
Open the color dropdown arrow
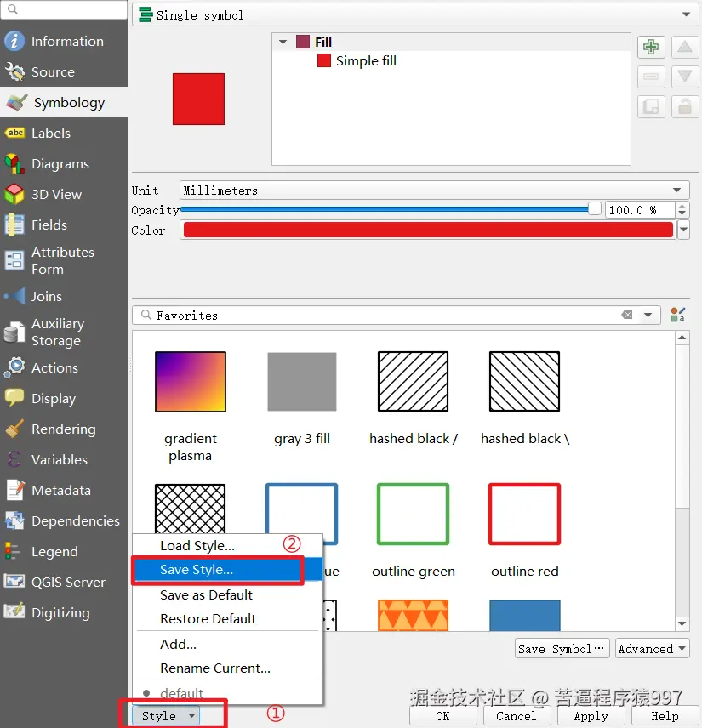683,230
